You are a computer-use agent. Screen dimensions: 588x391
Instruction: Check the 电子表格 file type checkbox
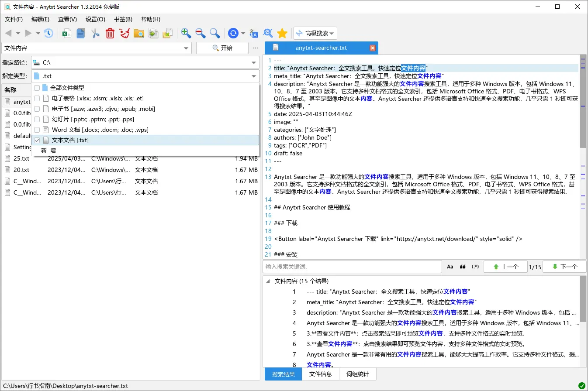click(x=37, y=98)
